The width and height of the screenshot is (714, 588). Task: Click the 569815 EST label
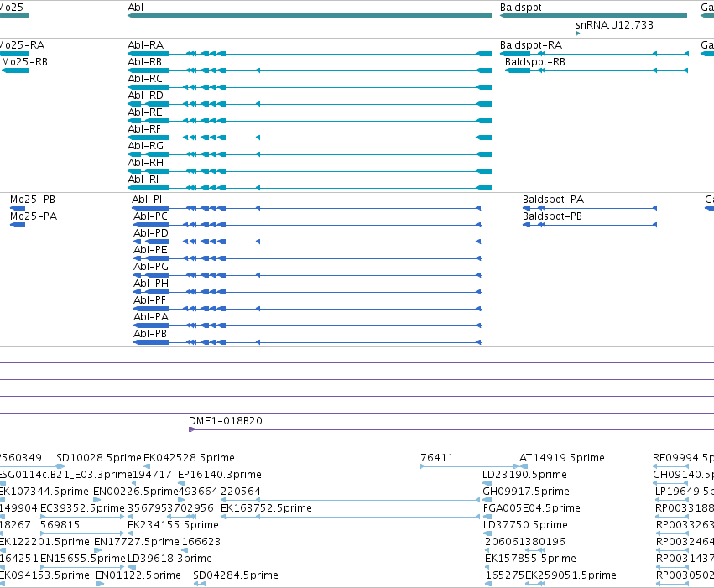pyautogui.click(x=60, y=525)
